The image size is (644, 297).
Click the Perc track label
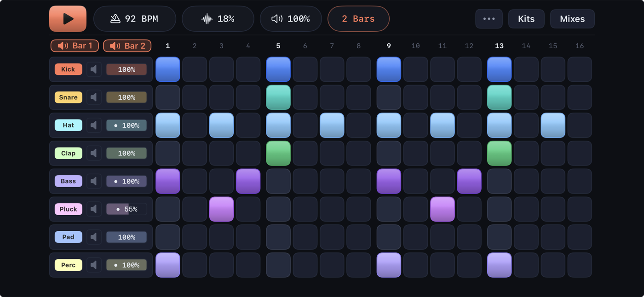pyautogui.click(x=68, y=265)
